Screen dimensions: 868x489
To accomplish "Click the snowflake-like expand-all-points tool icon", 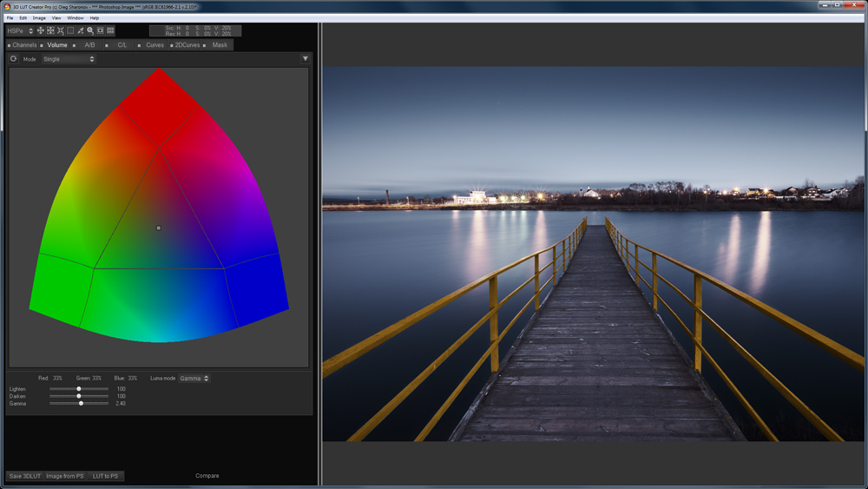I will (50, 30).
